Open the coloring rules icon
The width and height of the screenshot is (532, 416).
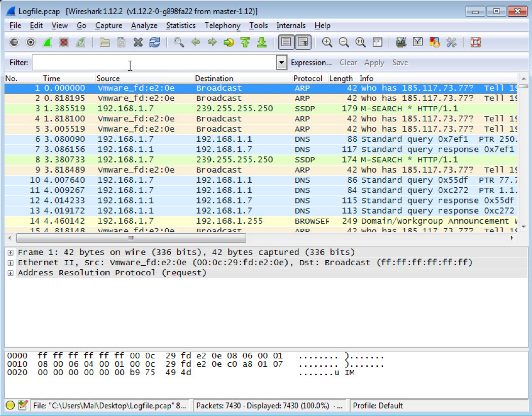click(434, 43)
